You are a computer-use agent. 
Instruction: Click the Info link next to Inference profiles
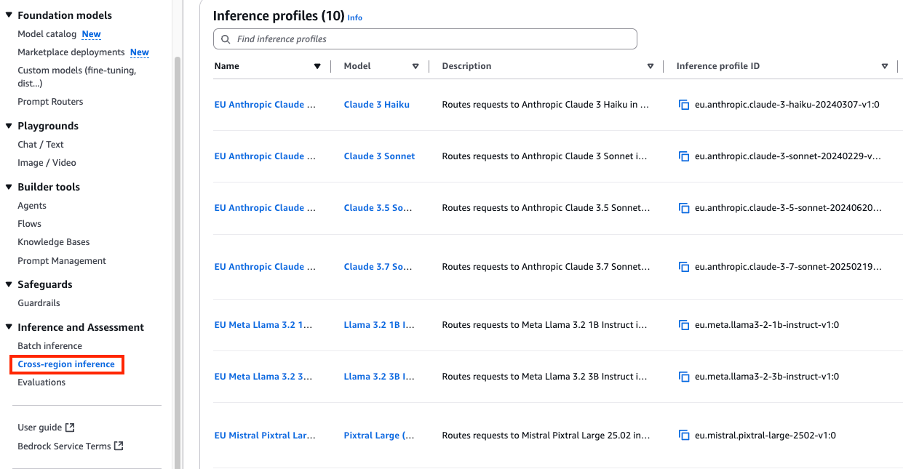[x=355, y=18]
